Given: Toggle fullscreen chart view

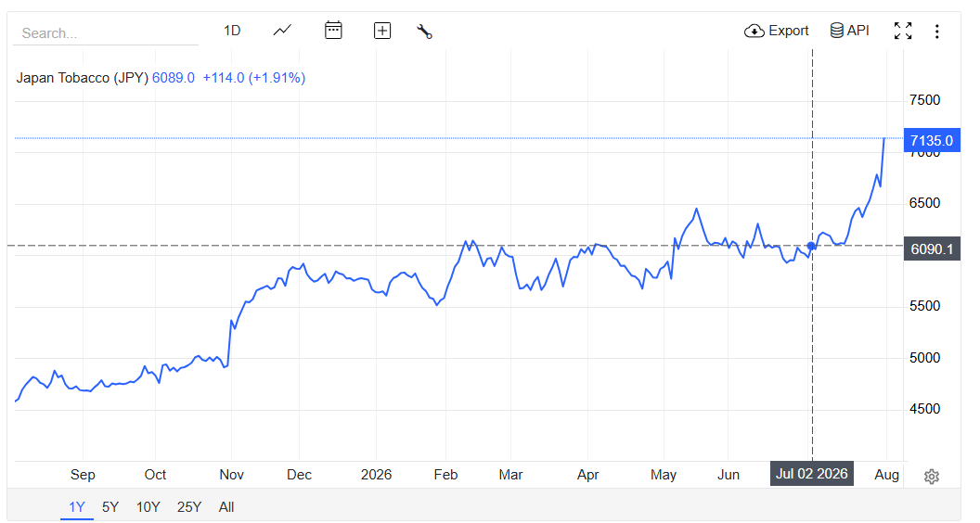Looking at the screenshot, I should point(903,31).
